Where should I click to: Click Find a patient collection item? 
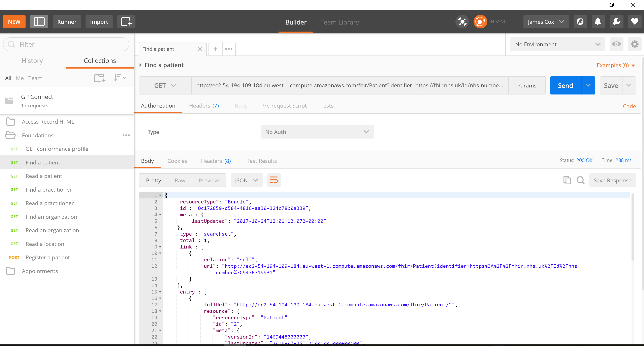point(43,162)
